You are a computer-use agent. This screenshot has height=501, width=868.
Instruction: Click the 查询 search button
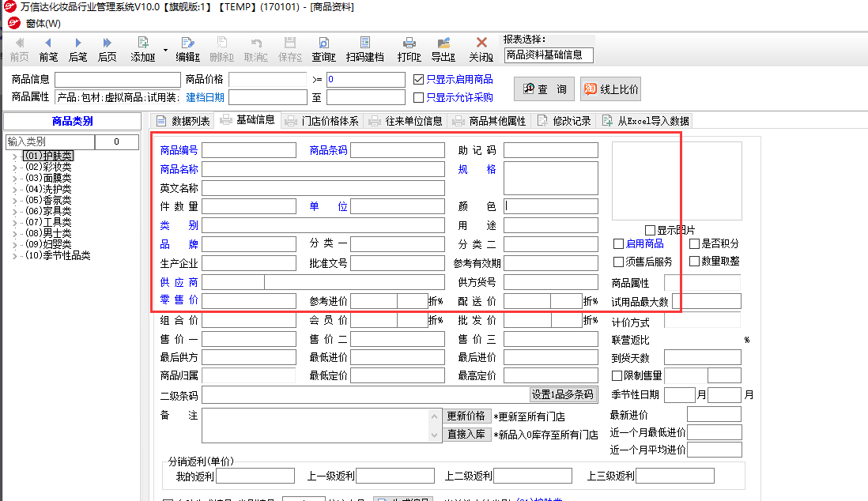point(544,89)
